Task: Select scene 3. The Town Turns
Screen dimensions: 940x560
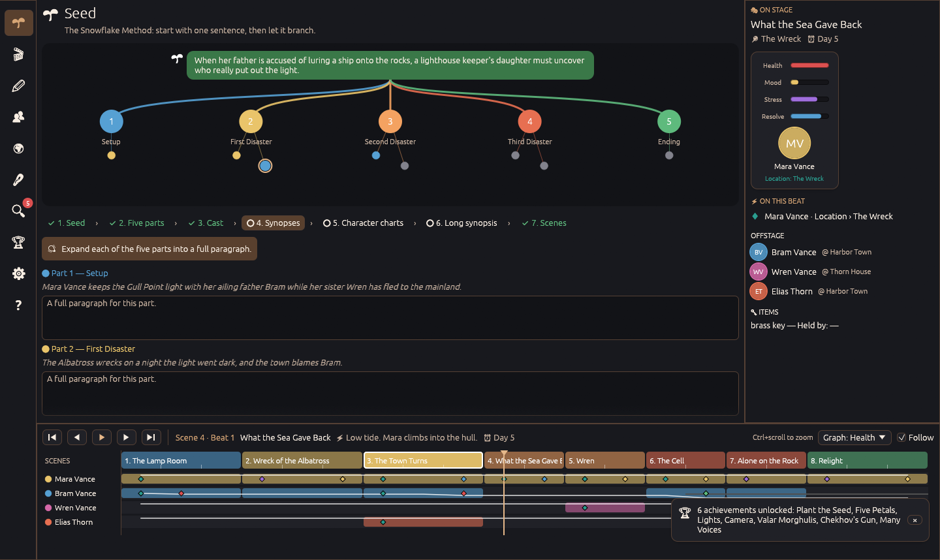Action: point(423,460)
